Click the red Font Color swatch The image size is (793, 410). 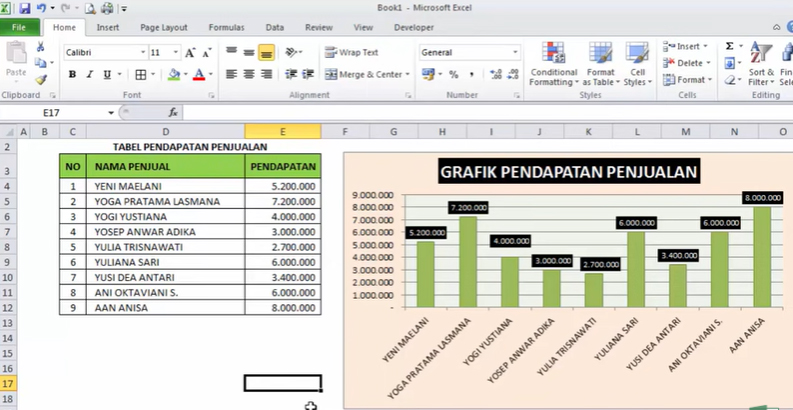[198, 75]
